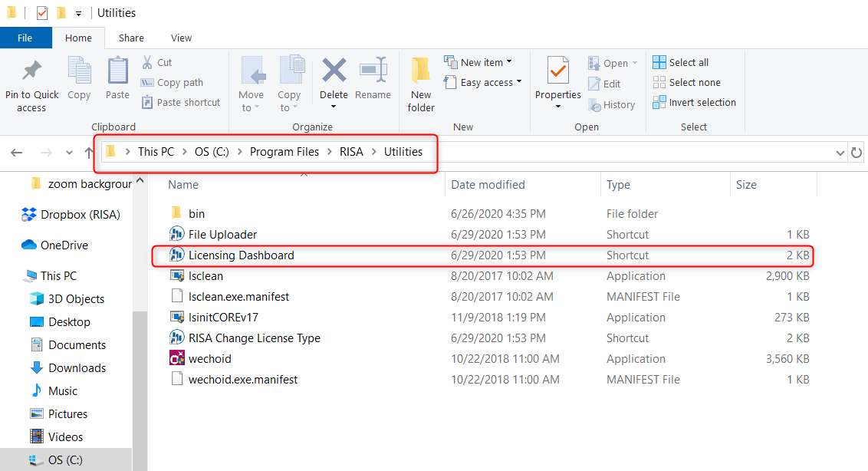Click the Pin to Quick access icon
This screenshot has width=868, height=471.
[31, 72]
